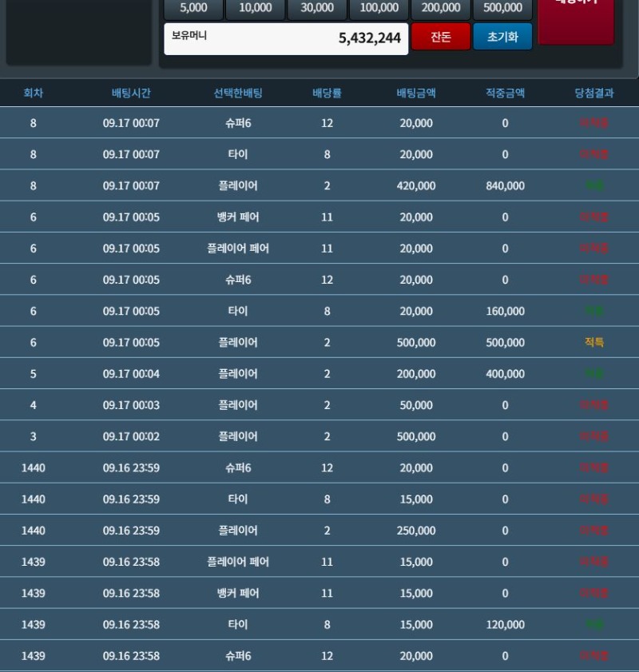
Task: Click the 배팅금액 column header
Action: click(x=416, y=93)
